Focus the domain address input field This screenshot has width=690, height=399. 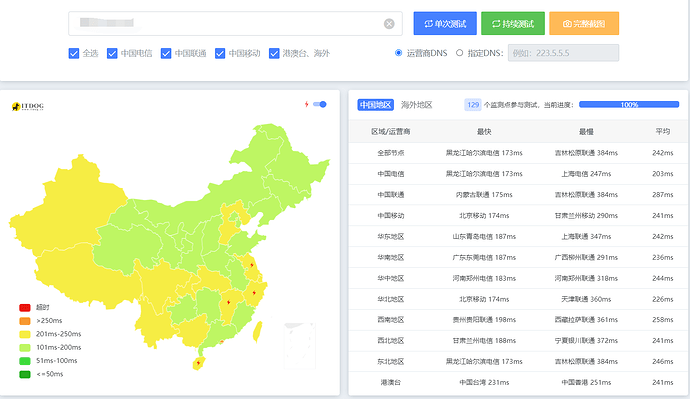235,23
